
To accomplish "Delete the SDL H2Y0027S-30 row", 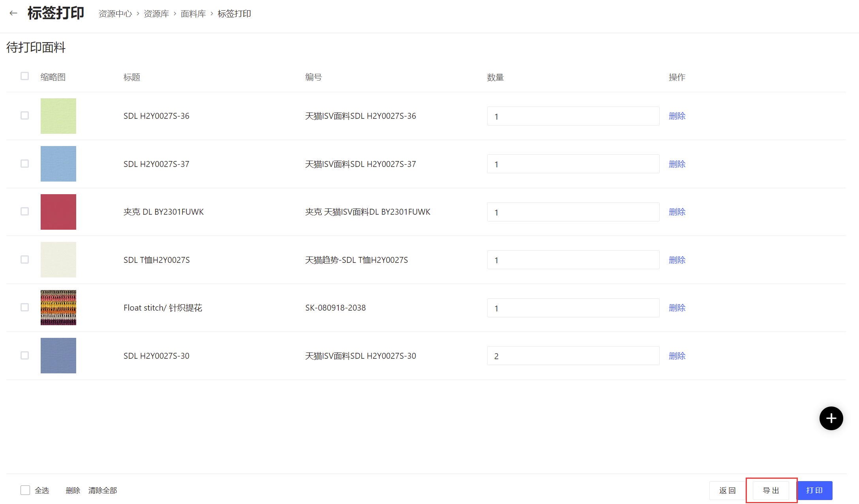I will [677, 356].
